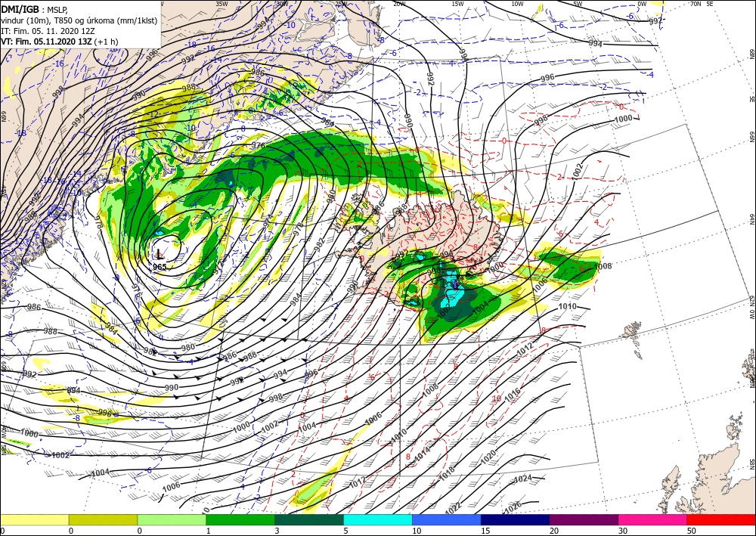Click the 30W longitude label
756x536 pixels.
pos(282,3)
